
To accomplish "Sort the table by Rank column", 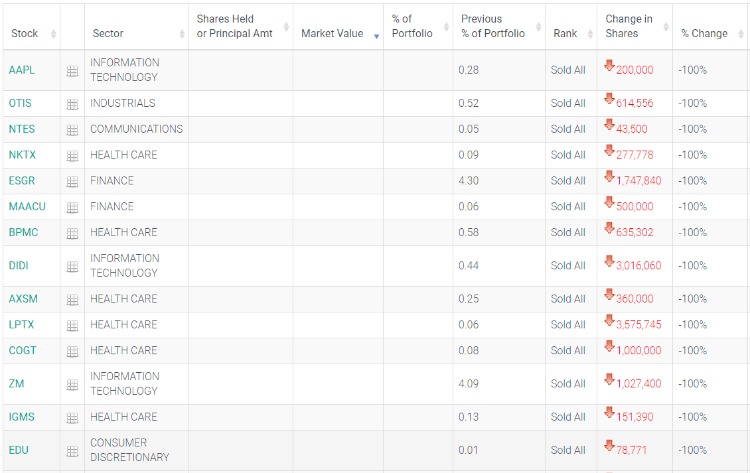I will 571,27.
